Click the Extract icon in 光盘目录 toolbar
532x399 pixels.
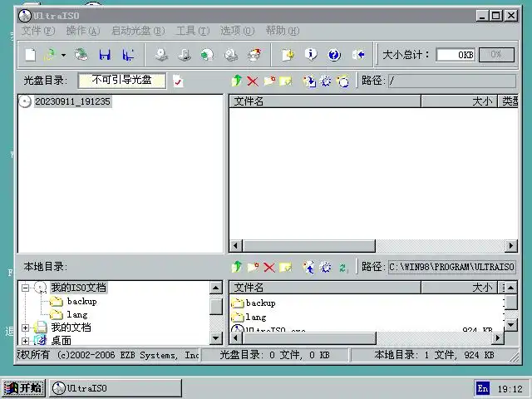coord(309,81)
